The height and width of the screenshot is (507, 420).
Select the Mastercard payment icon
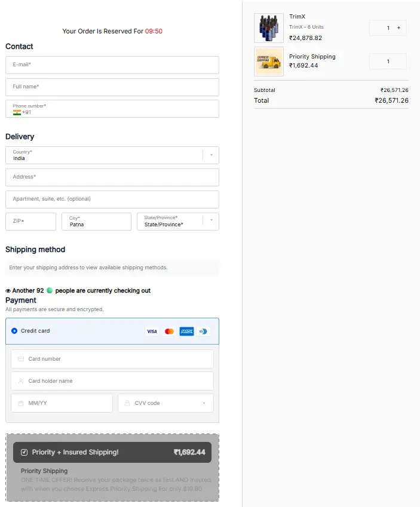tap(169, 331)
